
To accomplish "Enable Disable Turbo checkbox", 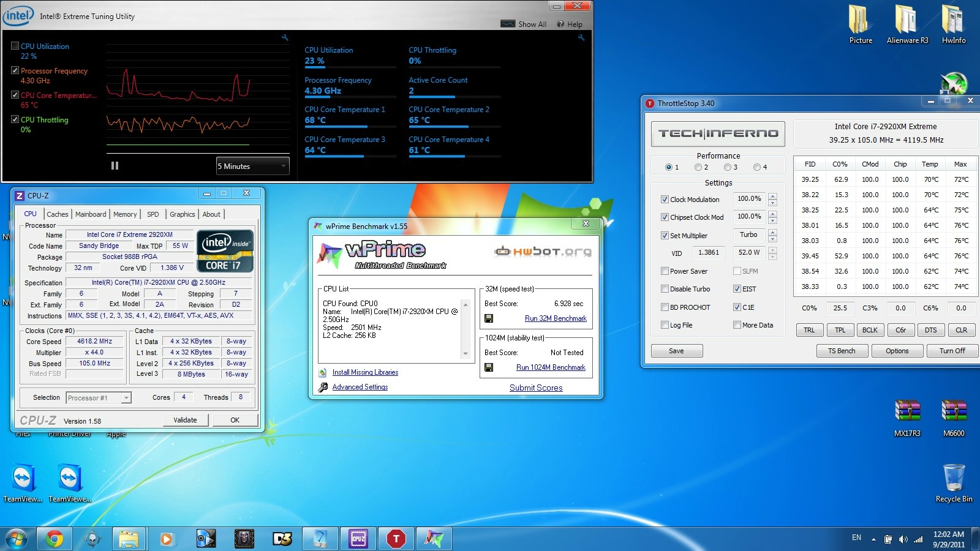I will pyautogui.click(x=665, y=289).
